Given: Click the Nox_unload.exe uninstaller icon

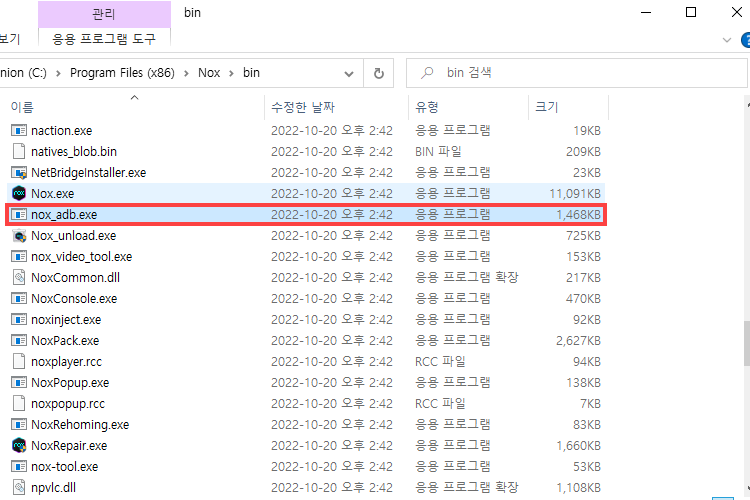Looking at the screenshot, I should (x=19, y=235).
